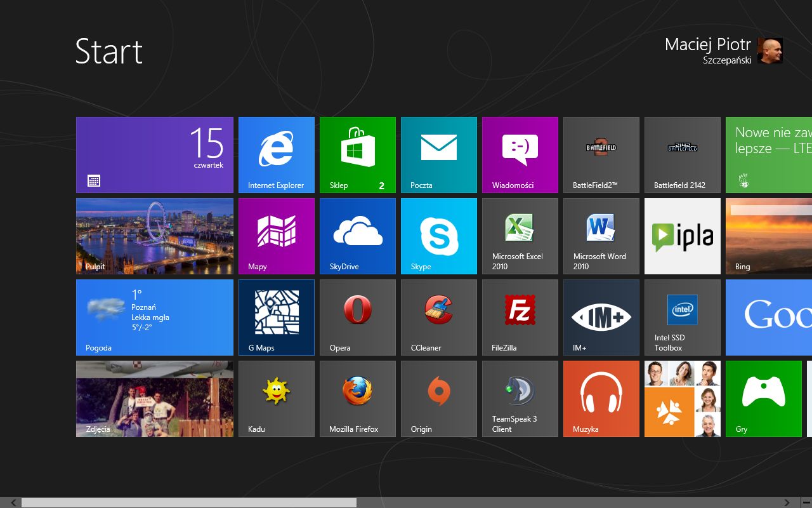The image size is (812, 508).
Task: Open the Zdjęcia photos tile
Action: pos(155,399)
